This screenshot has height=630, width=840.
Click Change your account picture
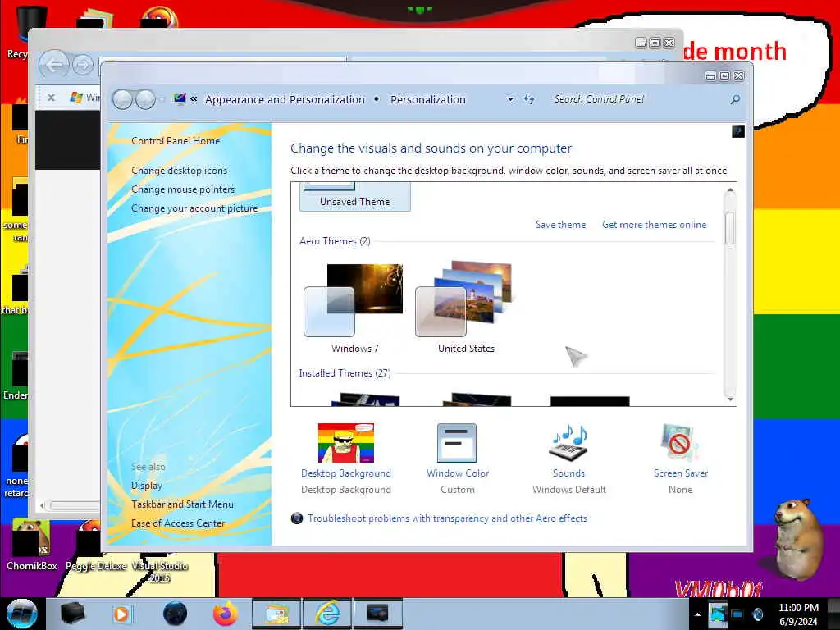coord(194,208)
